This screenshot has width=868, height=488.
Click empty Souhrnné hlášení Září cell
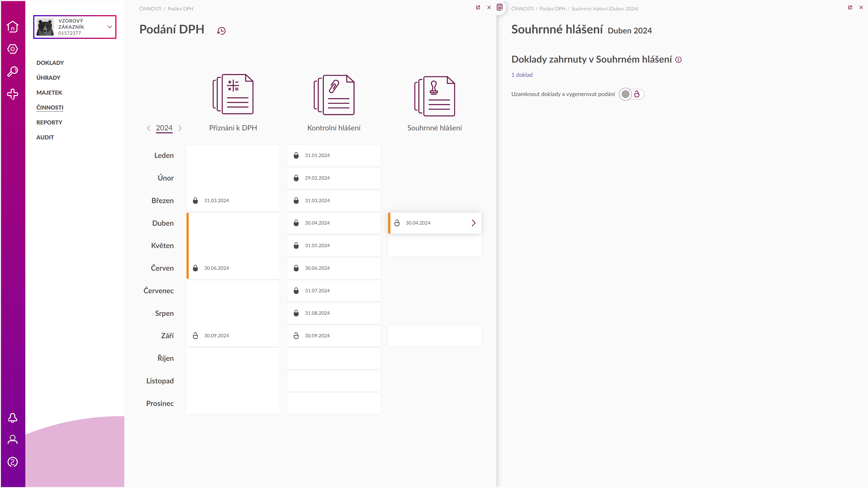coord(434,336)
